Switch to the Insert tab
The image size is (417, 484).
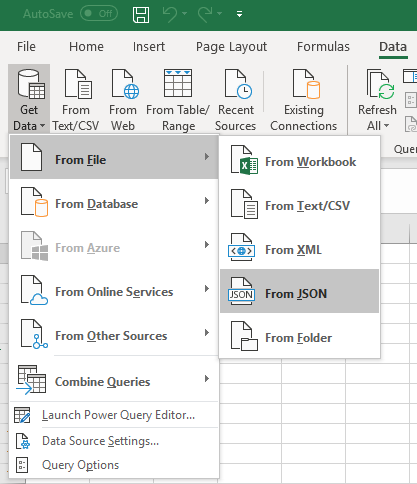click(x=149, y=46)
